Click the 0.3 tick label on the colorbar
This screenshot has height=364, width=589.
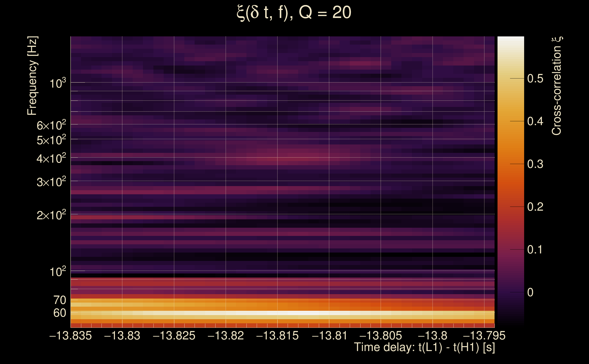[535, 164]
